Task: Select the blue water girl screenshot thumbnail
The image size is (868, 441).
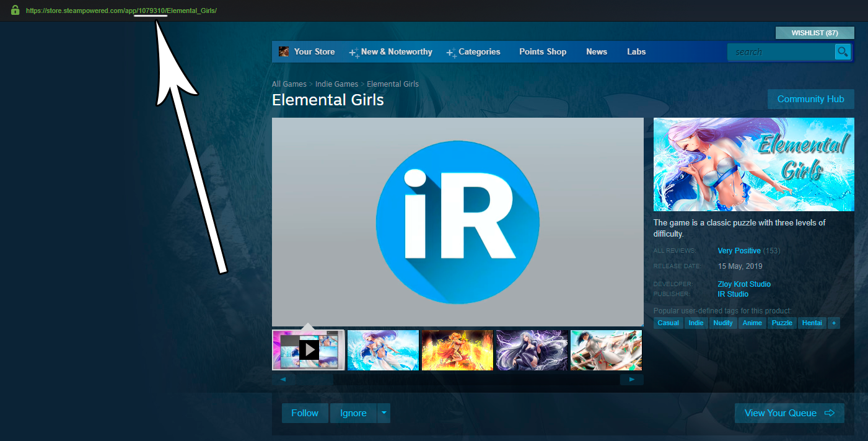Action: 383,350
